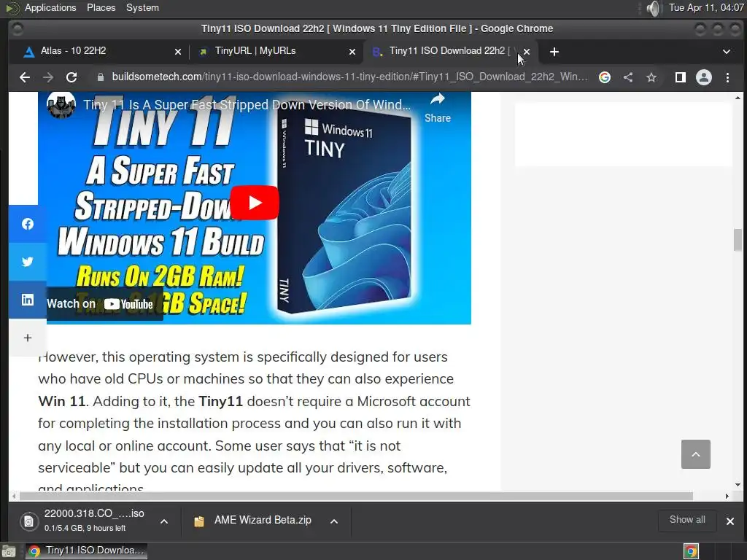Open Chrome's three-dot menu
The image size is (747, 560).
click(727, 77)
